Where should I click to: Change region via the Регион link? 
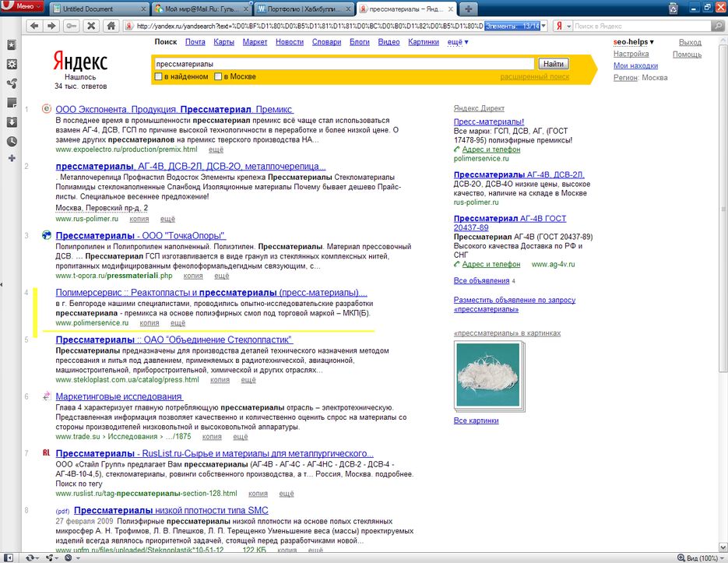625,78
